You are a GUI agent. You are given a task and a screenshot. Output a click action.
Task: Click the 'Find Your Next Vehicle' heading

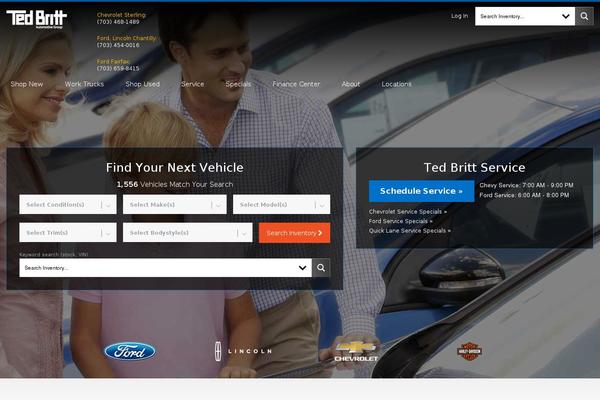[174, 167]
